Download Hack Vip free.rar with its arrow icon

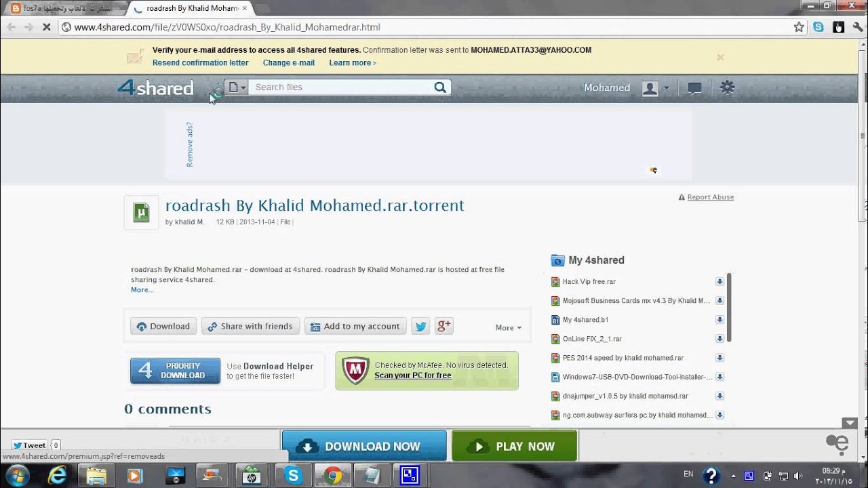pyautogui.click(x=719, y=281)
